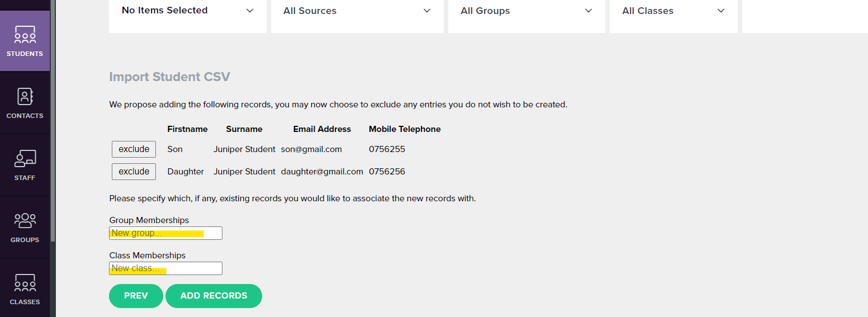Open the Groups people icon

pyautogui.click(x=25, y=221)
